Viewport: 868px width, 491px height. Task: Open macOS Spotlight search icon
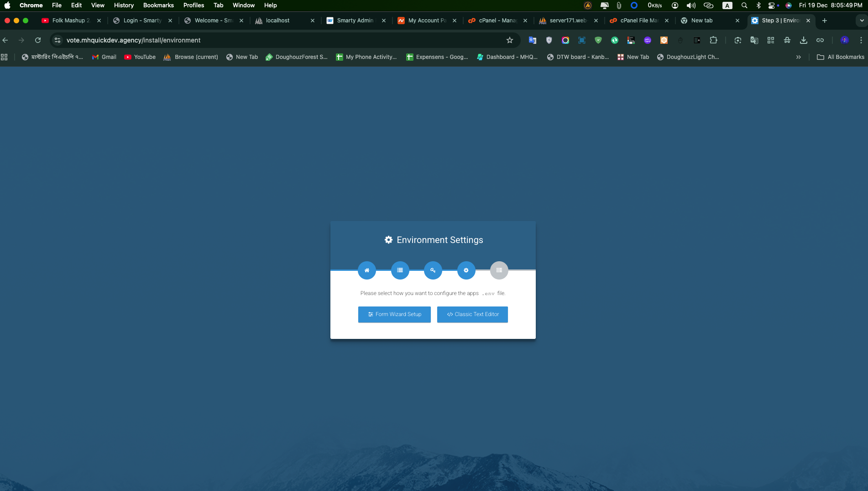click(x=744, y=5)
